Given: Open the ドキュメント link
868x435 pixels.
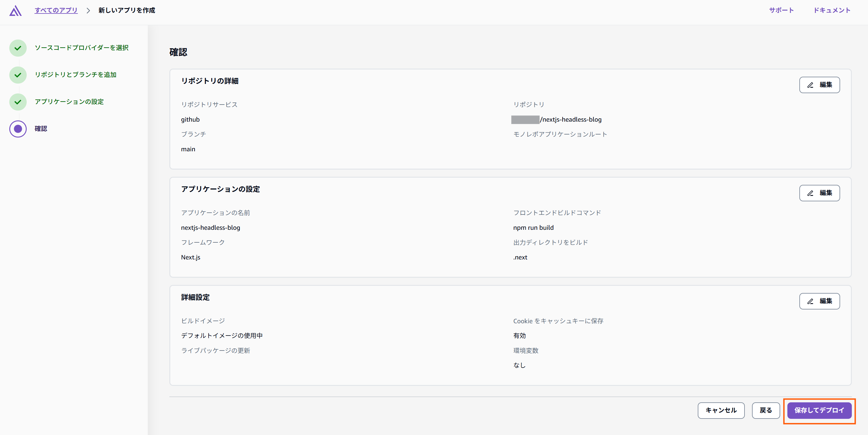Looking at the screenshot, I should [832, 10].
